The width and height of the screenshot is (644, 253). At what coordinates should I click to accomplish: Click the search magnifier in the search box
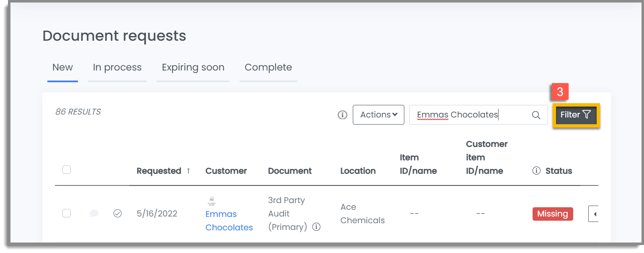tap(536, 115)
